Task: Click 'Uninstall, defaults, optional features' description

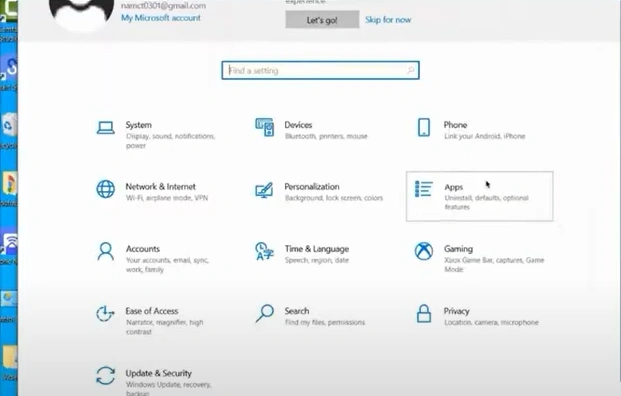Action: [486, 202]
